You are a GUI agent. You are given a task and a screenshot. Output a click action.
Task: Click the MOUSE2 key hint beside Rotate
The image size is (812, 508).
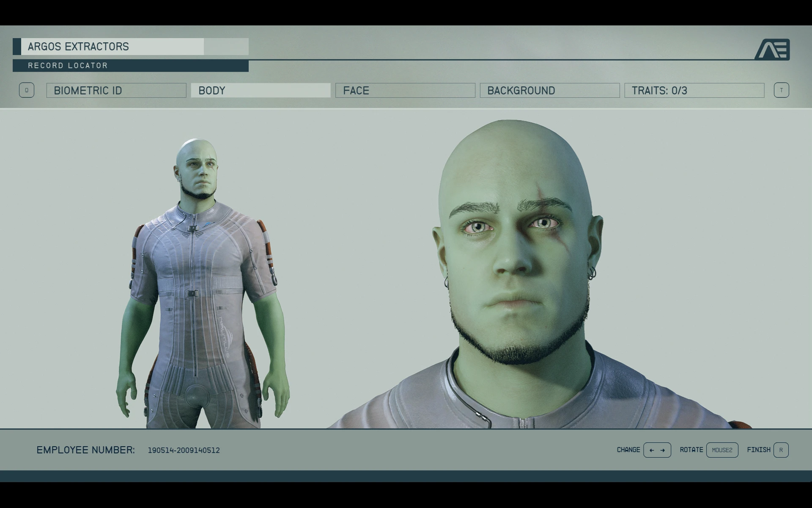[x=722, y=450]
